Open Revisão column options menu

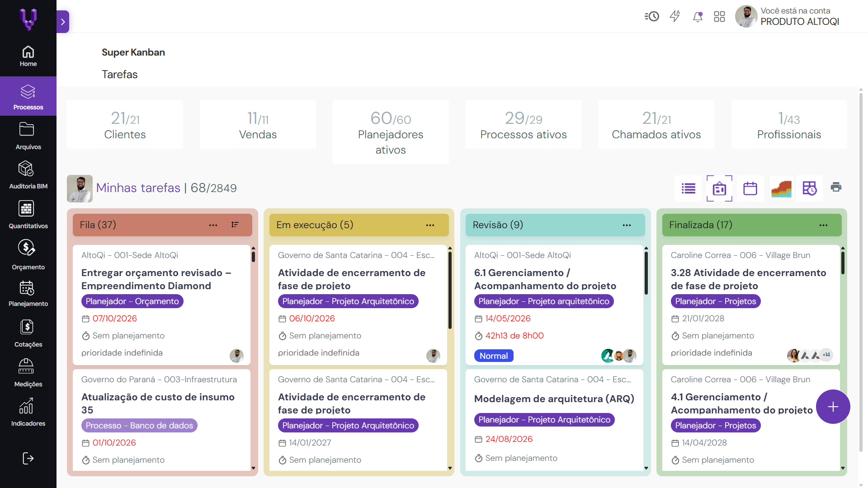[627, 225]
